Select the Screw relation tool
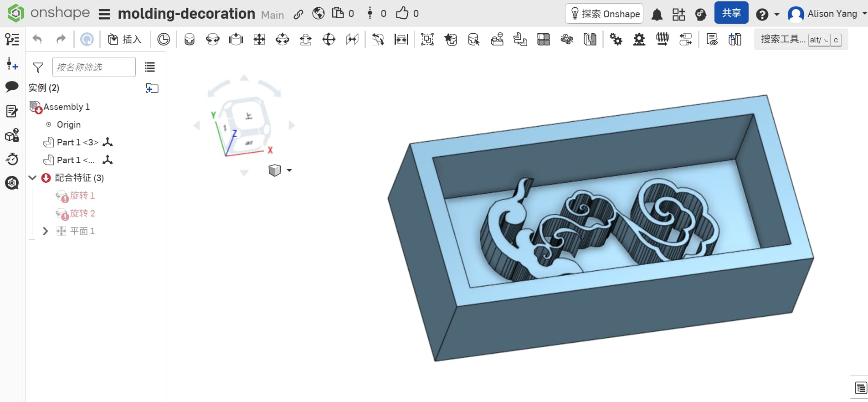Viewport: 868px width, 402px height. pyautogui.click(x=663, y=40)
